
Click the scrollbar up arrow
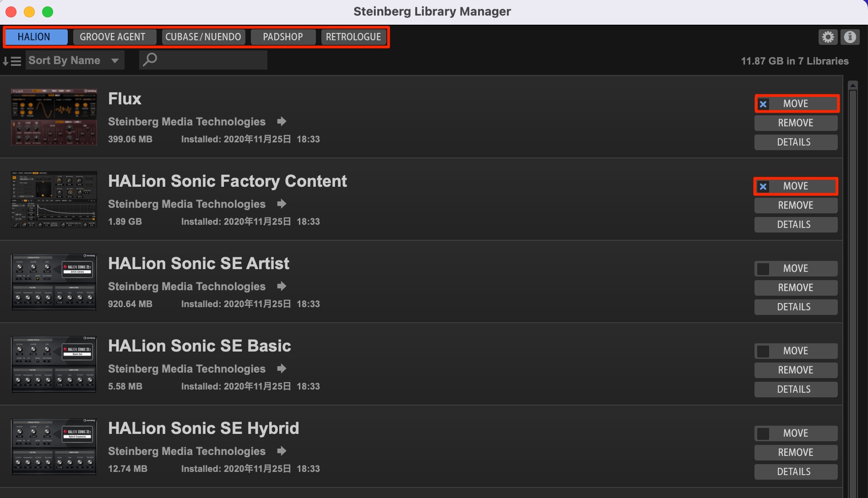pyautogui.click(x=852, y=85)
